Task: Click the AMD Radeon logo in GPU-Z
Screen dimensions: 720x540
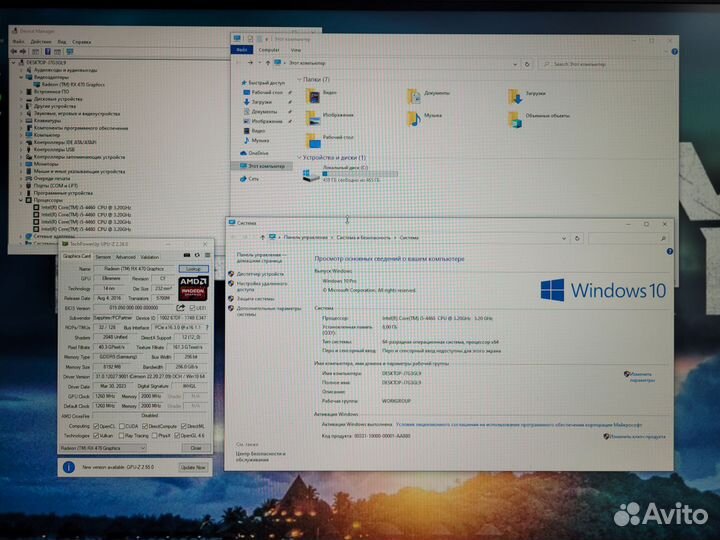Action: point(193,288)
